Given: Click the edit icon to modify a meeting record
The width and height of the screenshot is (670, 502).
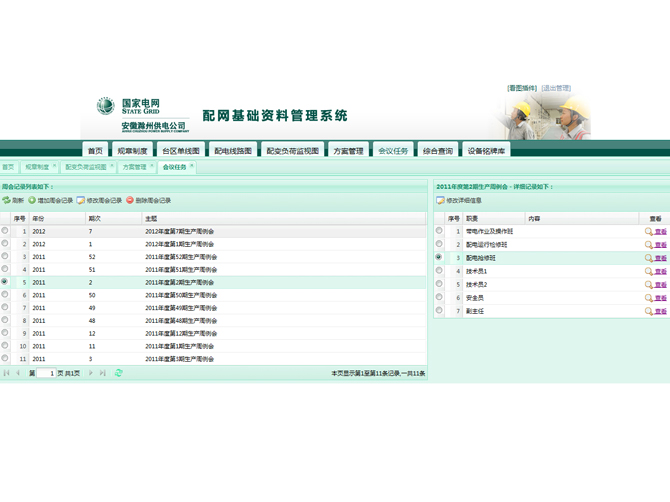Looking at the screenshot, I should coord(81,200).
